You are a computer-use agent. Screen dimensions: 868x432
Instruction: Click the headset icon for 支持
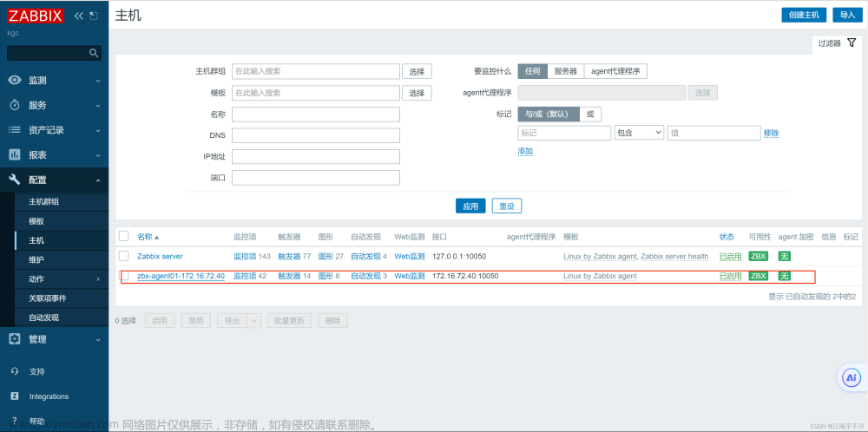15,371
